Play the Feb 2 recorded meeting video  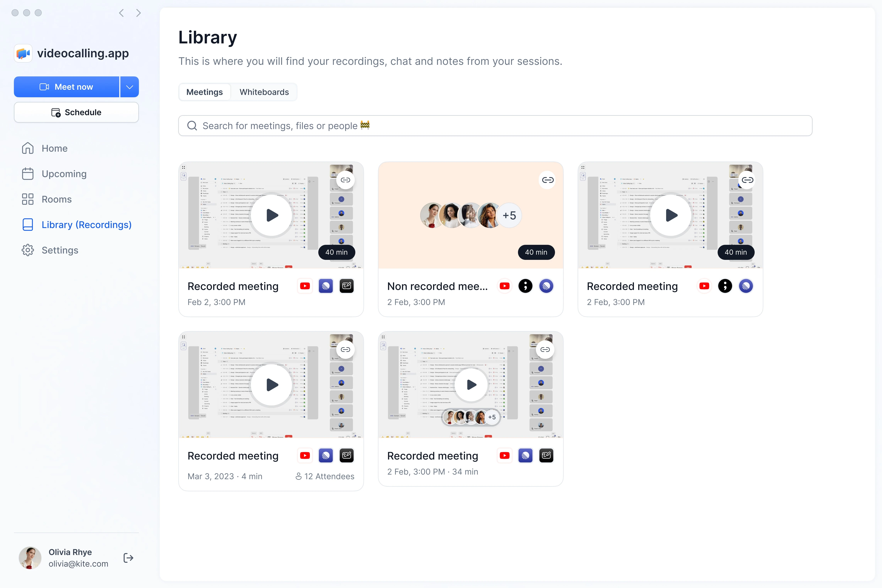pyautogui.click(x=271, y=215)
